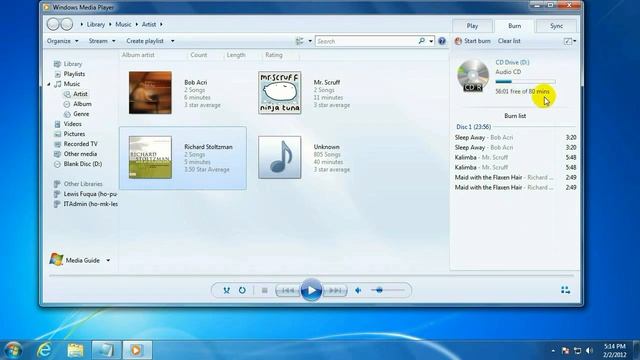Turn on shuffle in playback controls
This screenshot has height=360, width=640.
point(227,290)
